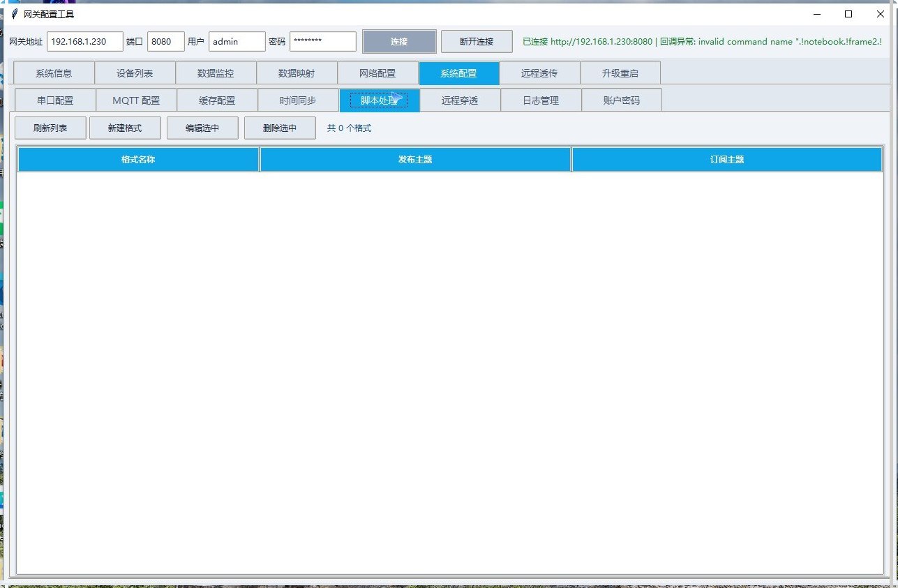Open the 远程透传 tab
The height and width of the screenshot is (588, 898).
point(539,73)
